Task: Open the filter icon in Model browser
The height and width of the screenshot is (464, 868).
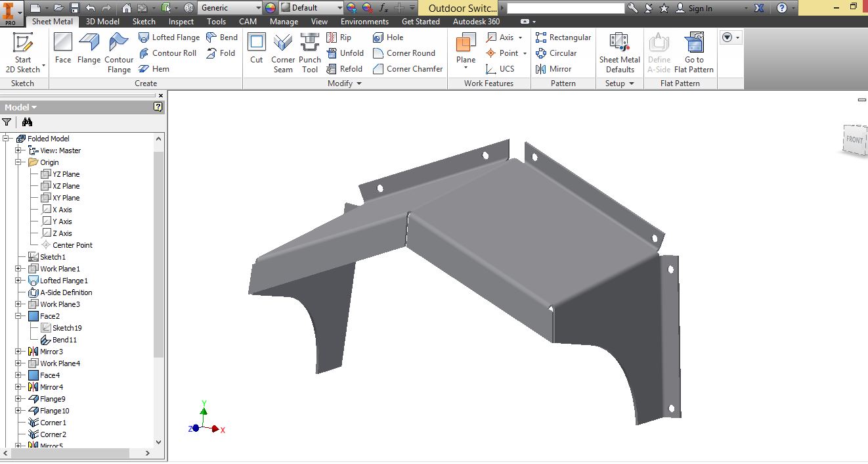Action: pyautogui.click(x=7, y=122)
